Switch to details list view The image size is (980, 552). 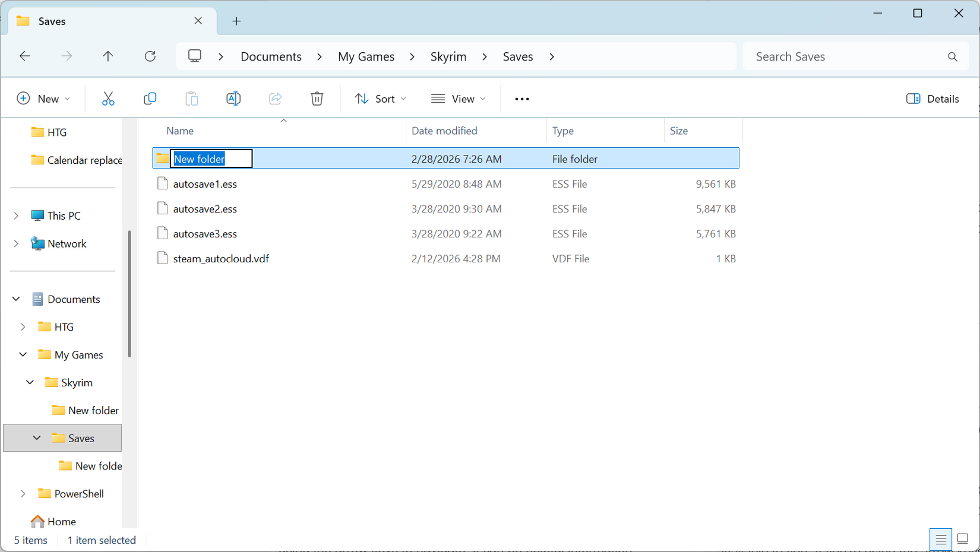point(940,540)
